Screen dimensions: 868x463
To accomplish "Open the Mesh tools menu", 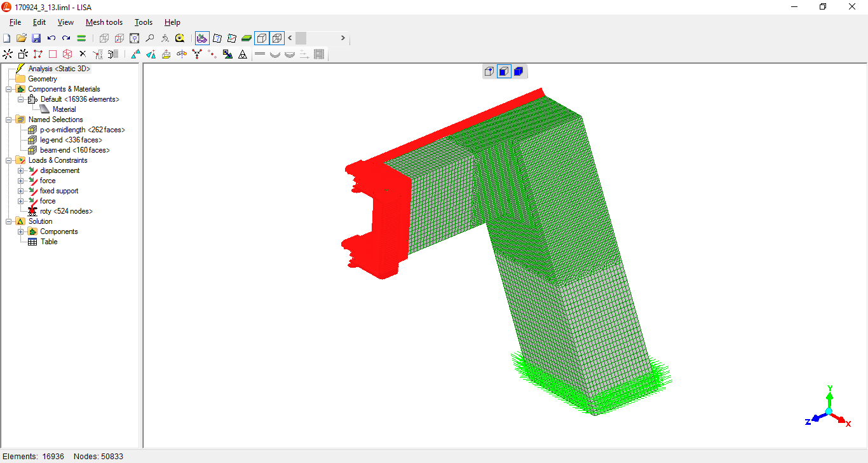I will (104, 22).
